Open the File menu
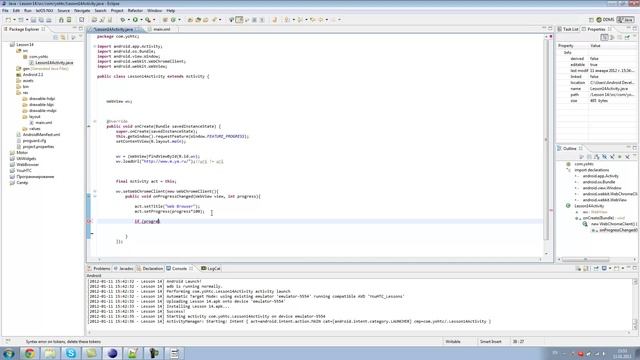The height and width of the screenshot is (360, 640). coord(5,11)
